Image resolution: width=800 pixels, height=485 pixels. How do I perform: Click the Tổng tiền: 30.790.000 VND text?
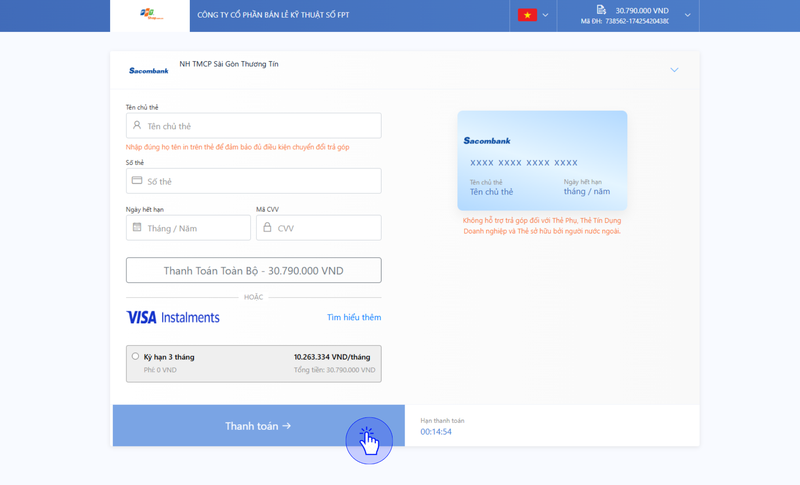point(335,370)
